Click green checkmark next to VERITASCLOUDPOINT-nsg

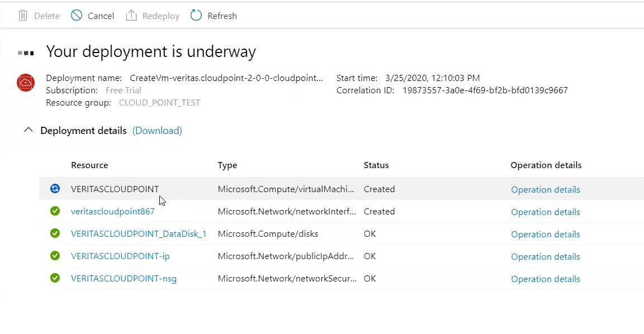click(55, 278)
